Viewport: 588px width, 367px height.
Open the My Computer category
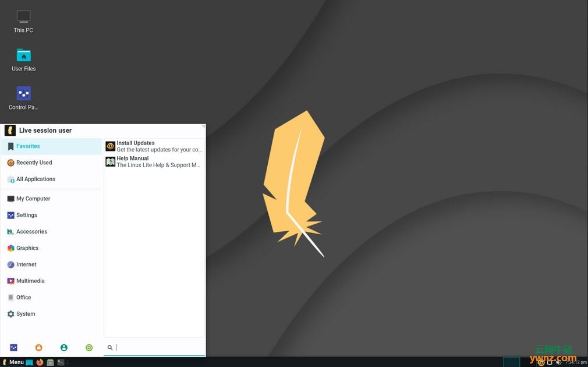pyautogui.click(x=51, y=199)
